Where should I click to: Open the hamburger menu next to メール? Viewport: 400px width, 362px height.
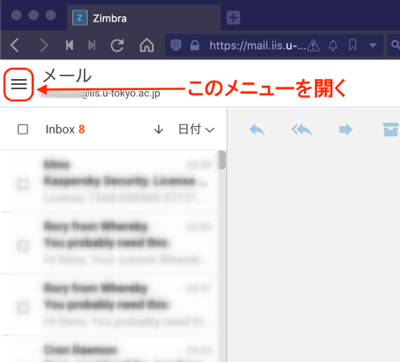(19, 84)
